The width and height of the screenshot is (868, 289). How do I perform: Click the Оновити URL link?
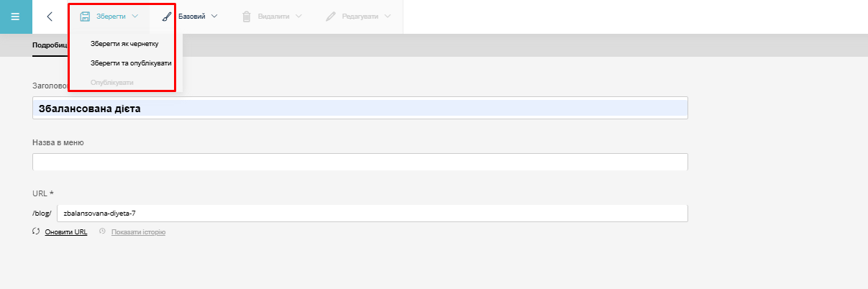(66, 232)
